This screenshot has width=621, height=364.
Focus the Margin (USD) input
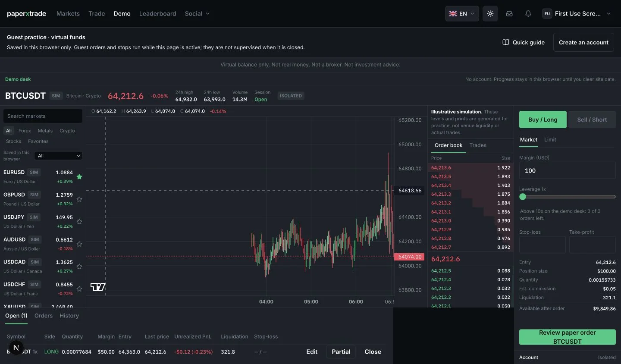(568, 170)
